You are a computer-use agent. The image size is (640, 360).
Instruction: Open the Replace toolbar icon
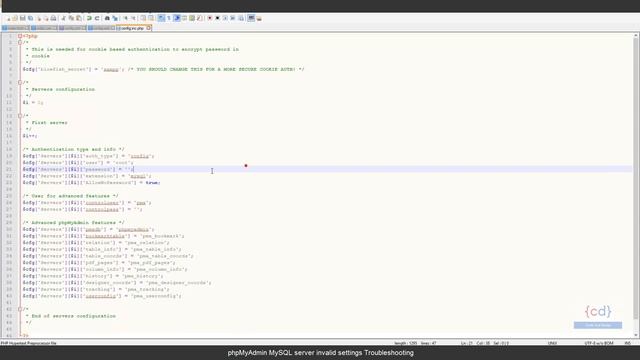[x=115, y=18]
